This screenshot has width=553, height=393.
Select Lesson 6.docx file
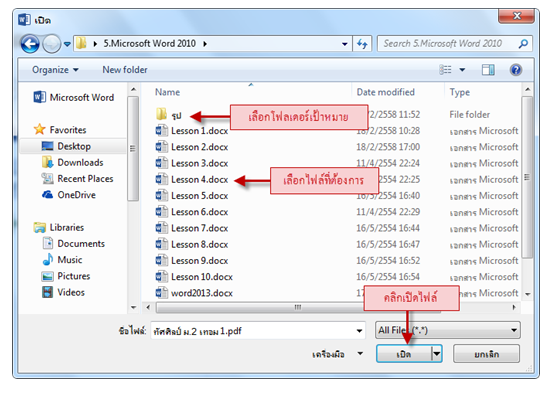click(x=192, y=212)
